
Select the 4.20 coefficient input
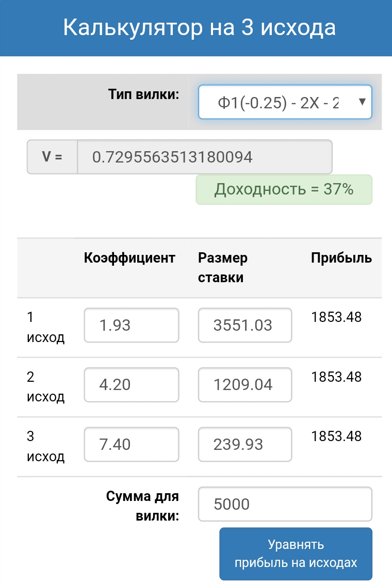coord(132,384)
